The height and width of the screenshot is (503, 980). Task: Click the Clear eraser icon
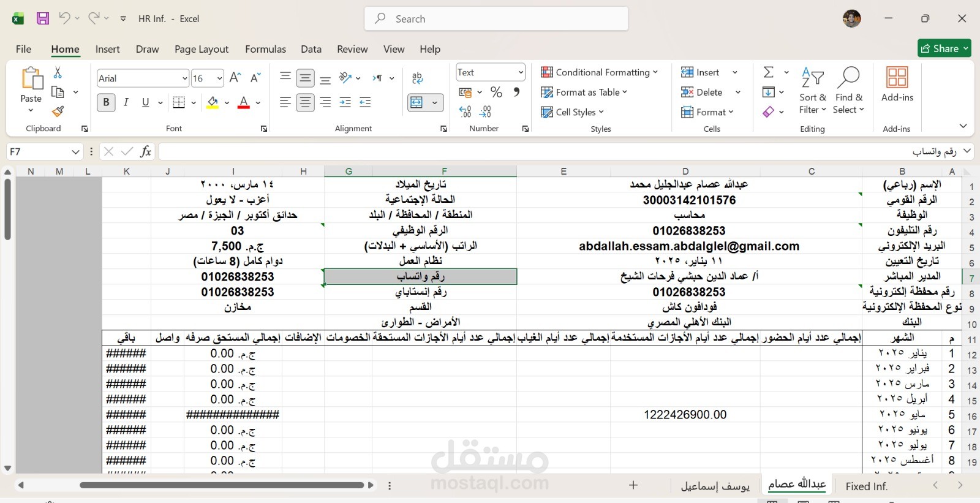coord(768,112)
